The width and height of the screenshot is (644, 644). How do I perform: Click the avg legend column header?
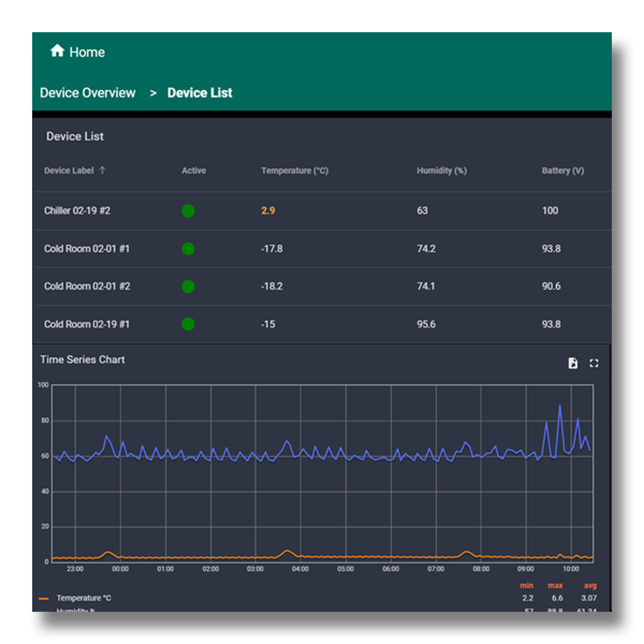coord(590,586)
